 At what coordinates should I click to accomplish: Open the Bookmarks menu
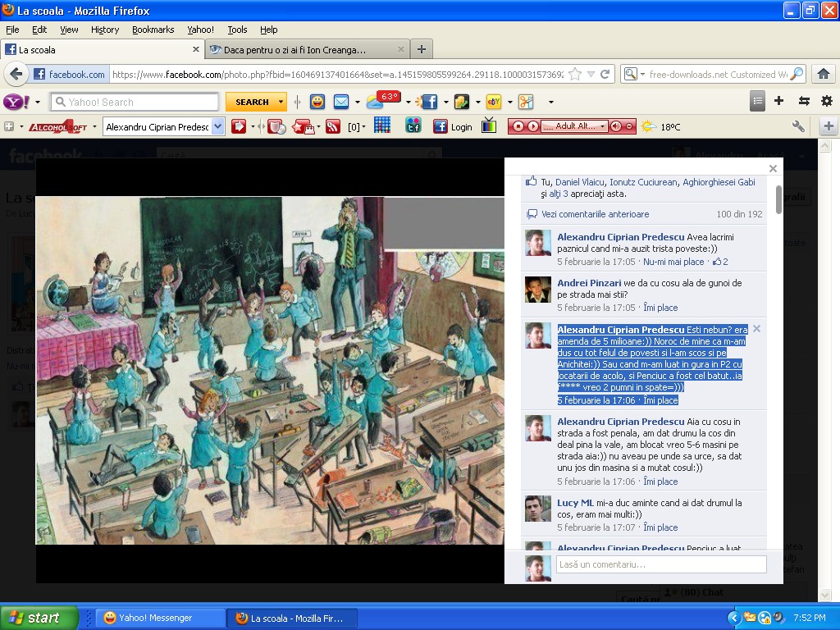pyautogui.click(x=153, y=30)
